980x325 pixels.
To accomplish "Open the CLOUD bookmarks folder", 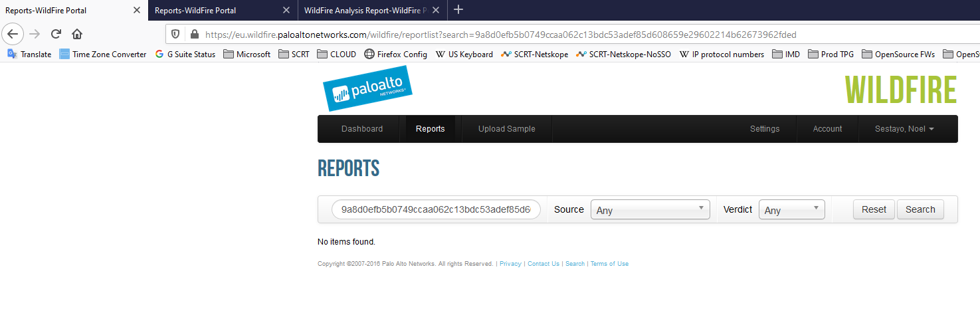I will pyautogui.click(x=337, y=54).
